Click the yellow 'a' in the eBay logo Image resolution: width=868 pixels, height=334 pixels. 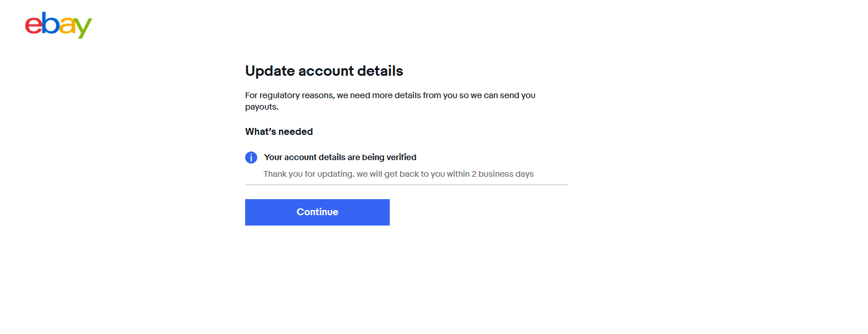click(67, 26)
